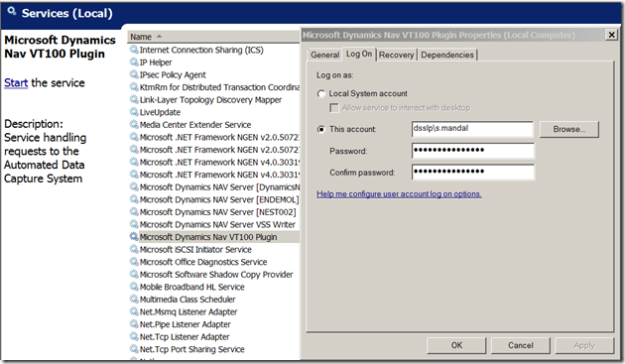
Task: Click gear icon beside Net.Pipe Listener Adapter
Action: (134, 324)
